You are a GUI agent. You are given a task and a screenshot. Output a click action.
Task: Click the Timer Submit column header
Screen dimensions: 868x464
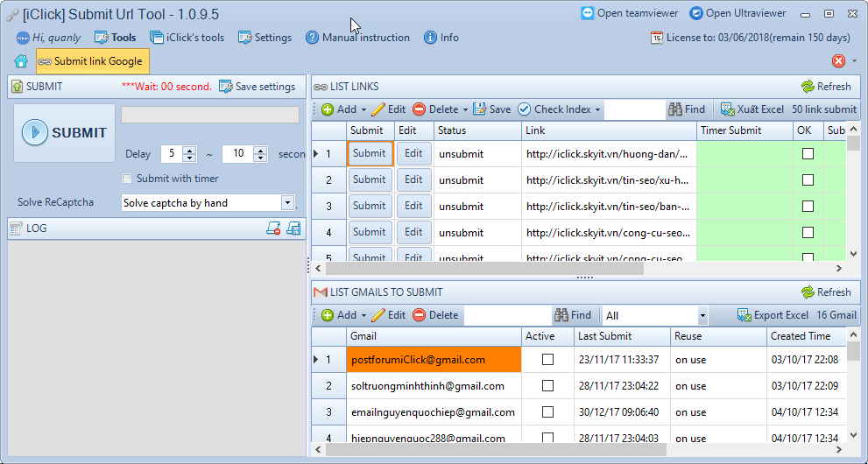pos(745,130)
